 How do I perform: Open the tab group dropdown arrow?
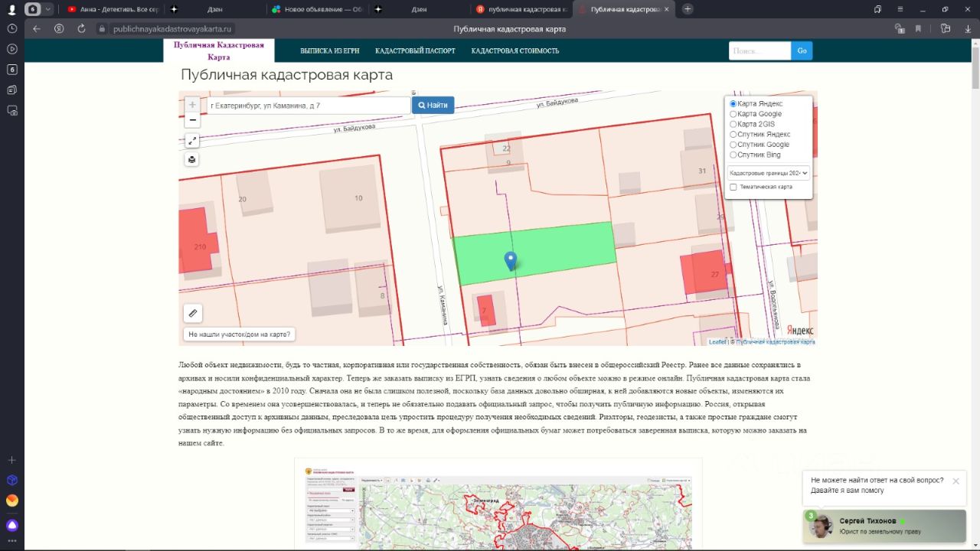click(49, 9)
